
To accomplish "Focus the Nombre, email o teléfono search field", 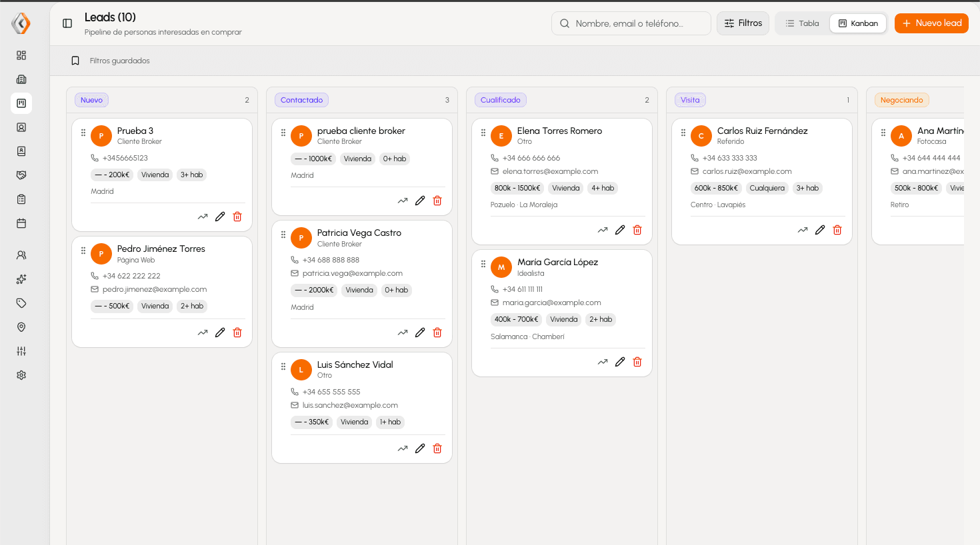I will pos(631,23).
